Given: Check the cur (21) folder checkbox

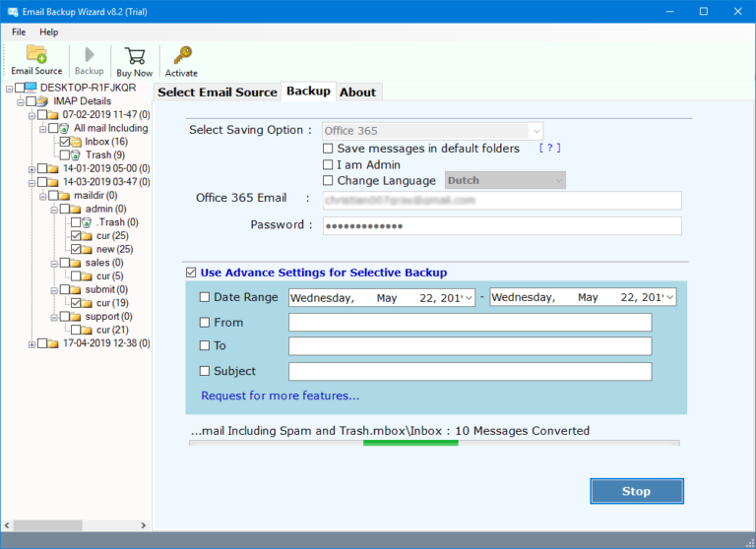Looking at the screenshot, I should [76, 331].
